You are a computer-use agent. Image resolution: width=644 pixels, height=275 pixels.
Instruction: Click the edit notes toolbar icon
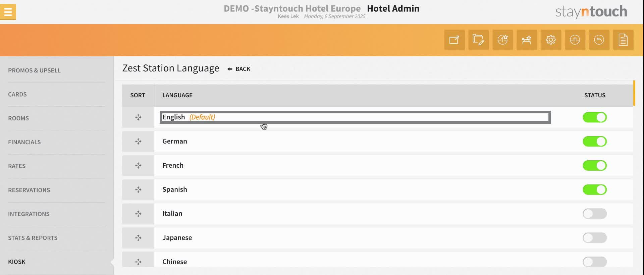click(479, 40)
